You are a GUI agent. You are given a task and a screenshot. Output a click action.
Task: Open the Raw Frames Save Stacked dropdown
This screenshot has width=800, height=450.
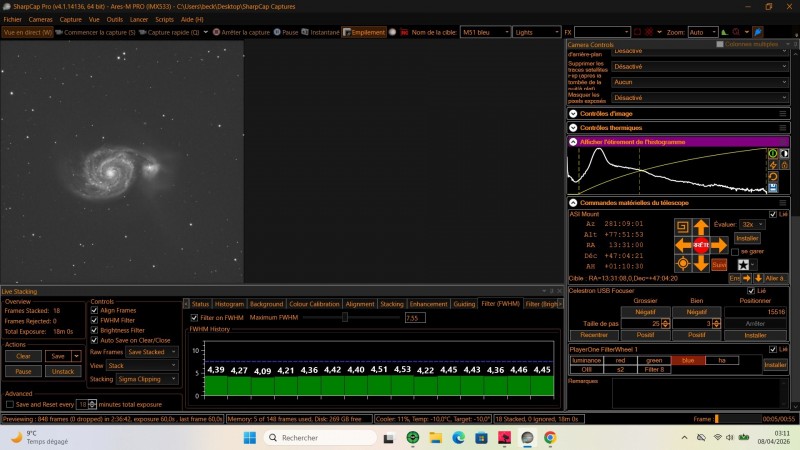(152, 352)
